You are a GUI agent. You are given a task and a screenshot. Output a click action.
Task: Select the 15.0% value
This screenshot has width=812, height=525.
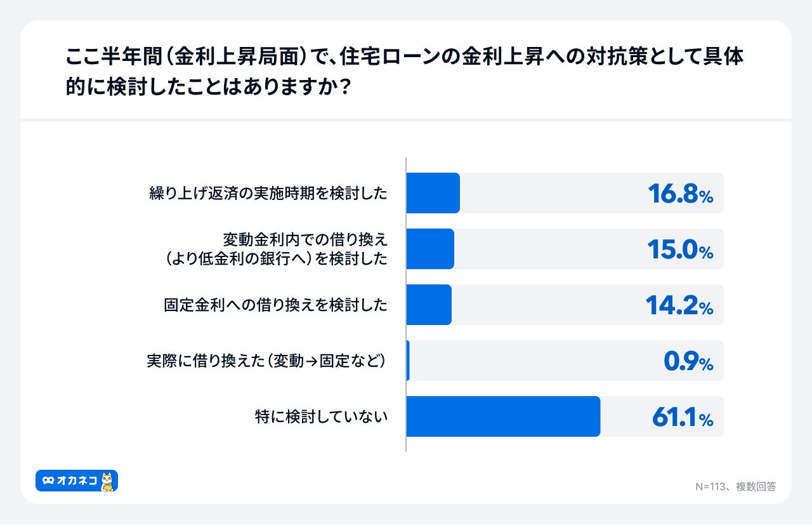coord(680,250)
